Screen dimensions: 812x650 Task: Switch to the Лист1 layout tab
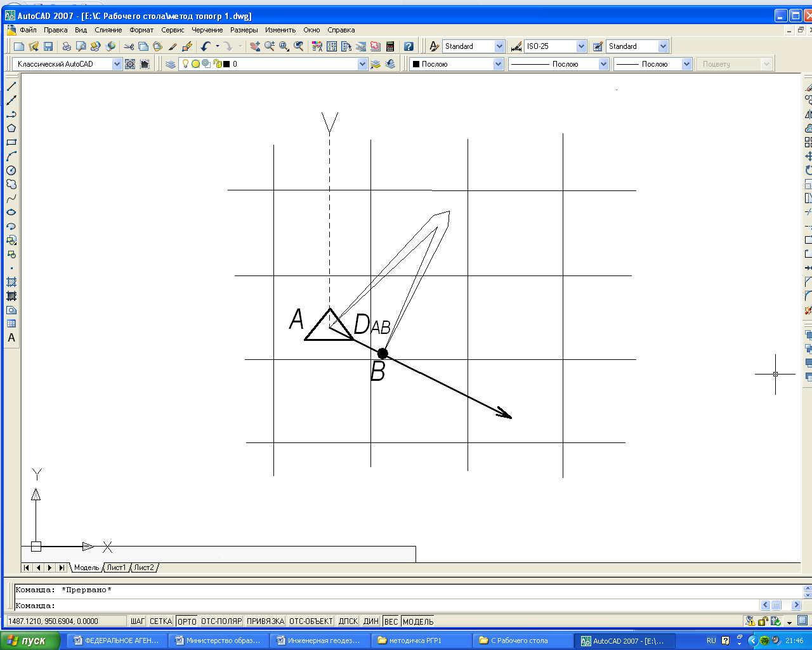(x=116, y=567)
